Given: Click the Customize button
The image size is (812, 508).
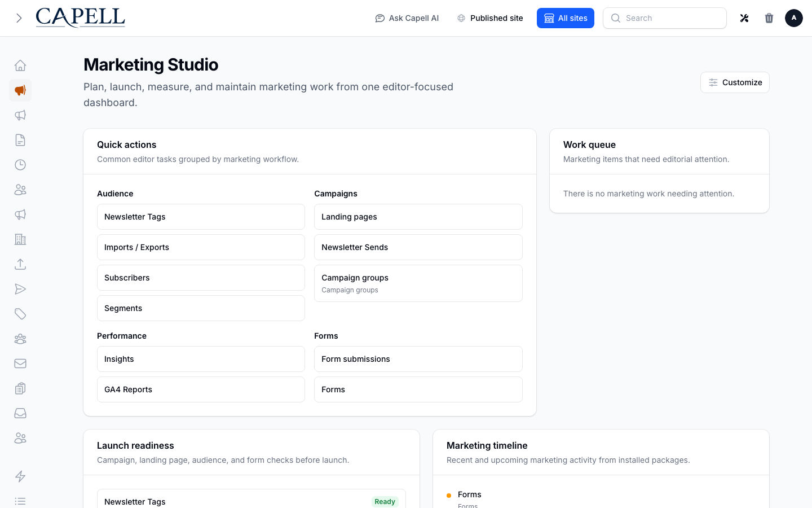Looking at the screenshot, I should click(x=735, y=82).
